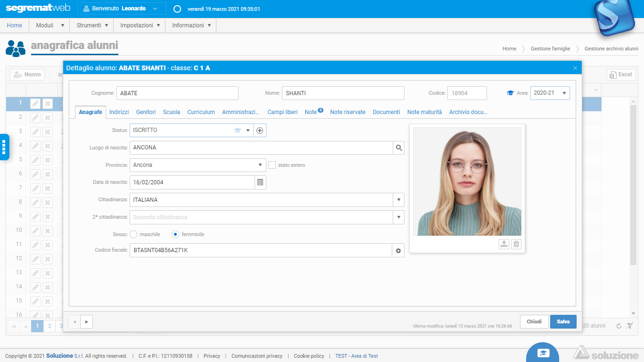This screenshot has height=362, width=644.
Task: Enable the stato estero checkbox
Action: coord(272,165)
